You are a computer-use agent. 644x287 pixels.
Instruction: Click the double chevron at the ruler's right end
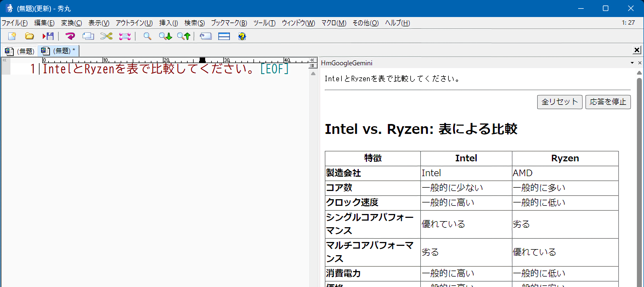point(312,60)
